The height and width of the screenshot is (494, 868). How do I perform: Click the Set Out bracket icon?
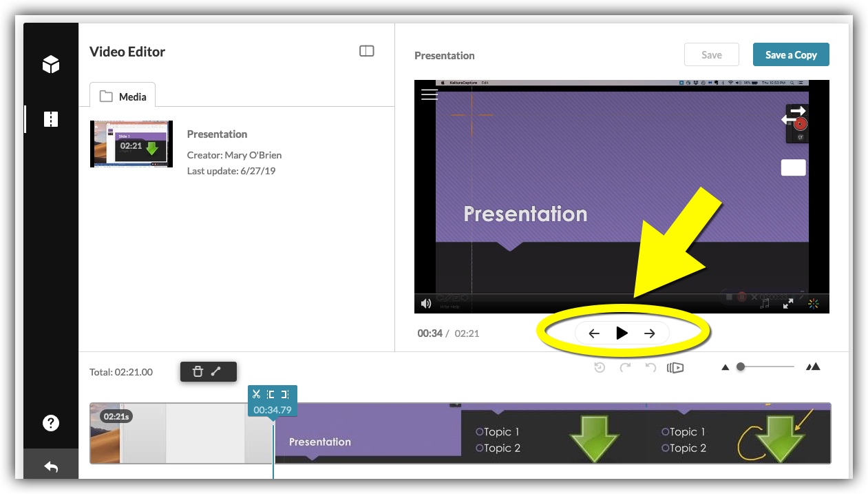tap(285, 394)
